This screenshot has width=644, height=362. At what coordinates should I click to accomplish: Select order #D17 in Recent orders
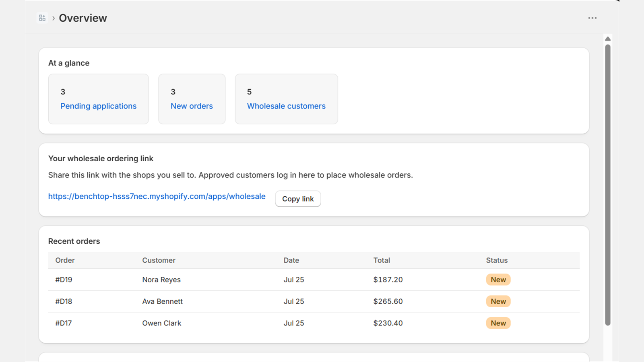[64, 323]
